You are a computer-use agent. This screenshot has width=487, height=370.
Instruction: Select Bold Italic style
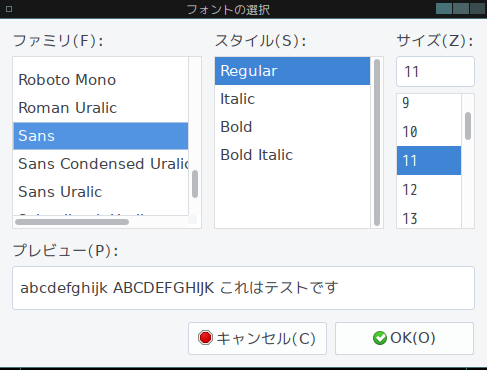click(x=292, y=155)
